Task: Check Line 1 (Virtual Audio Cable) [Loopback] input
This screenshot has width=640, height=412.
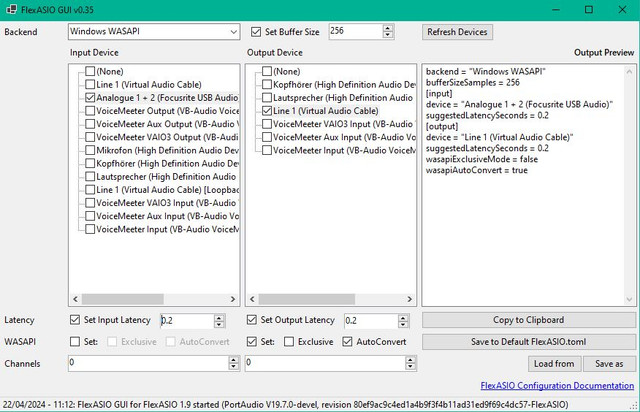Action: pyautogui.click(x=90, y=189)
